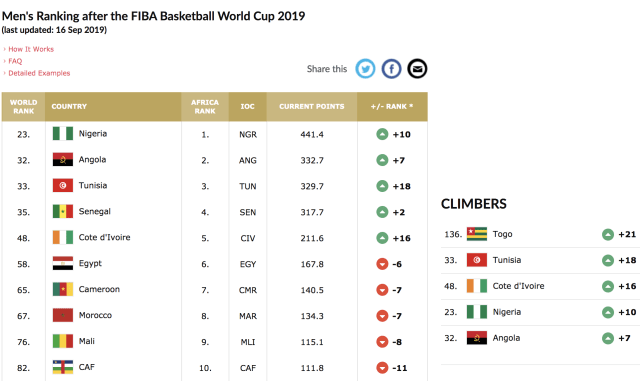
Task: Click the +/- Rank column header
Action: 392,107
